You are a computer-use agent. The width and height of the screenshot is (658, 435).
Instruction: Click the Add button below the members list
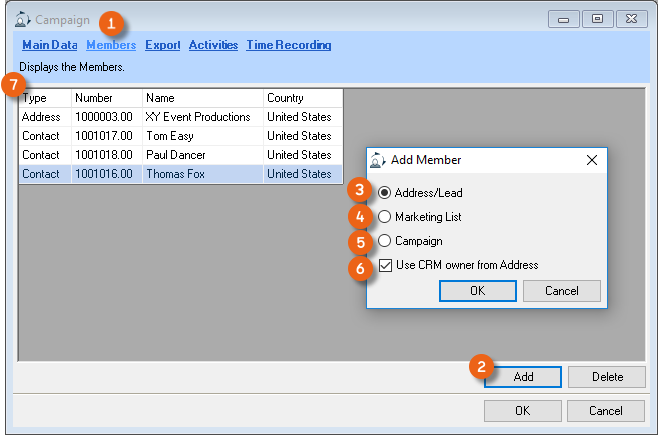[523, 377]
